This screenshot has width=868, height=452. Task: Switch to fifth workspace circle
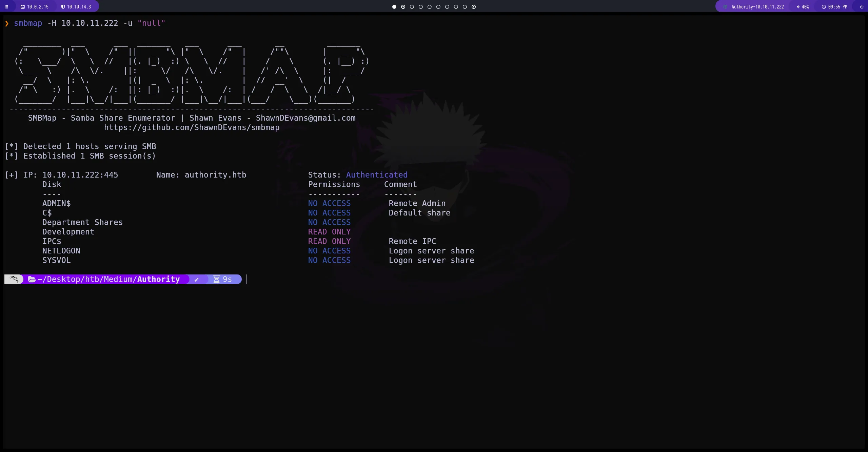point(430,7)
